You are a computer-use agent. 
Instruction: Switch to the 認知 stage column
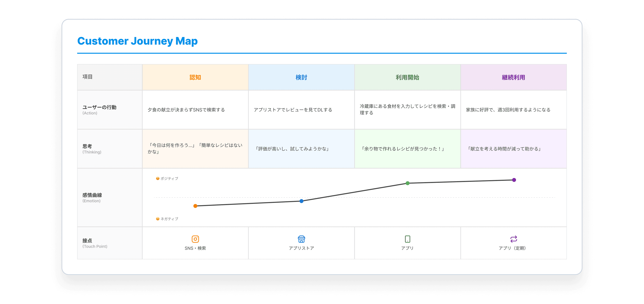pyautogui.click(x=195, y=77)
